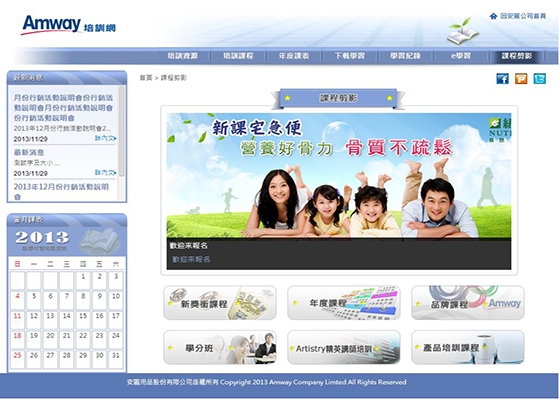Share page via Plurk icon

click(521, 78)
